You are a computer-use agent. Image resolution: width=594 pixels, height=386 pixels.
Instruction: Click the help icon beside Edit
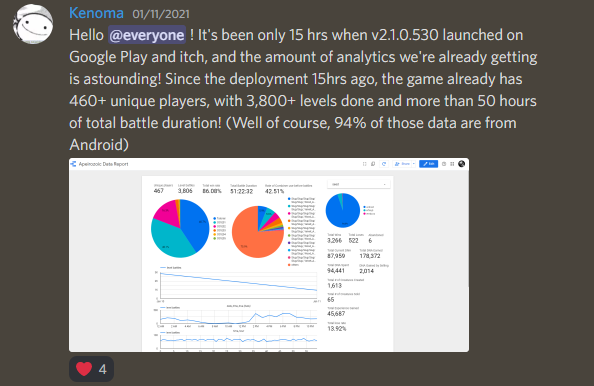click(x=444, y=164)
